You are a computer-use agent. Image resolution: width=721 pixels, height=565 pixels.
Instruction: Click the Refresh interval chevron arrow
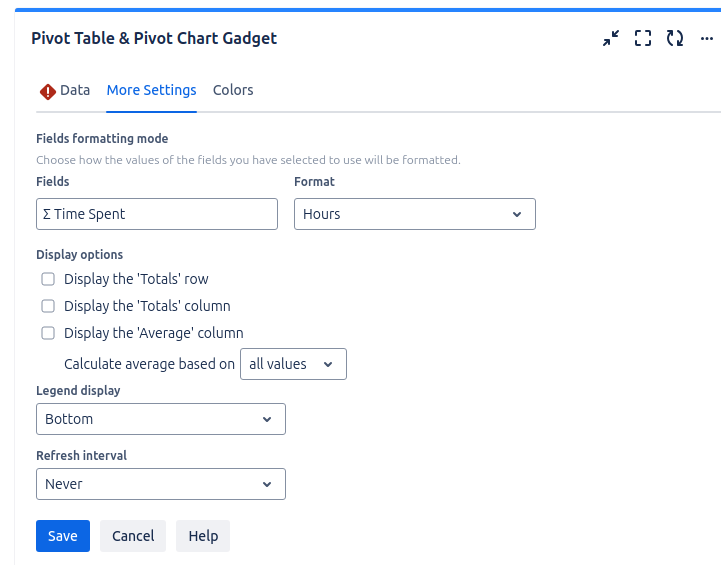click(267, 484)
